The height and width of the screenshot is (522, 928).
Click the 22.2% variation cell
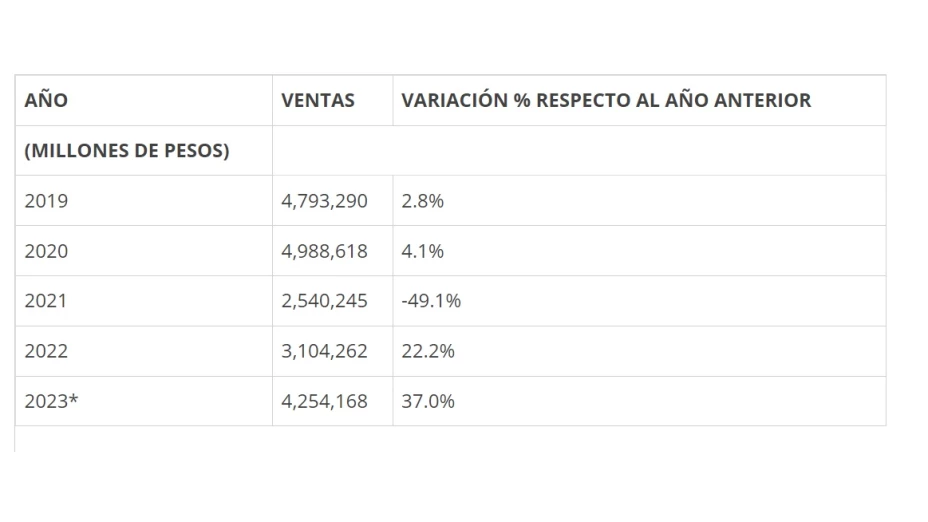coord(639,352)
